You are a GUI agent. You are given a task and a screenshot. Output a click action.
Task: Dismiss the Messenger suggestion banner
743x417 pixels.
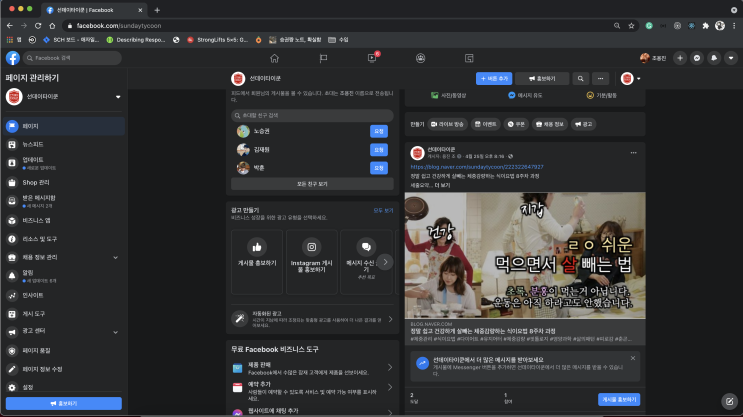coord(633,358)
